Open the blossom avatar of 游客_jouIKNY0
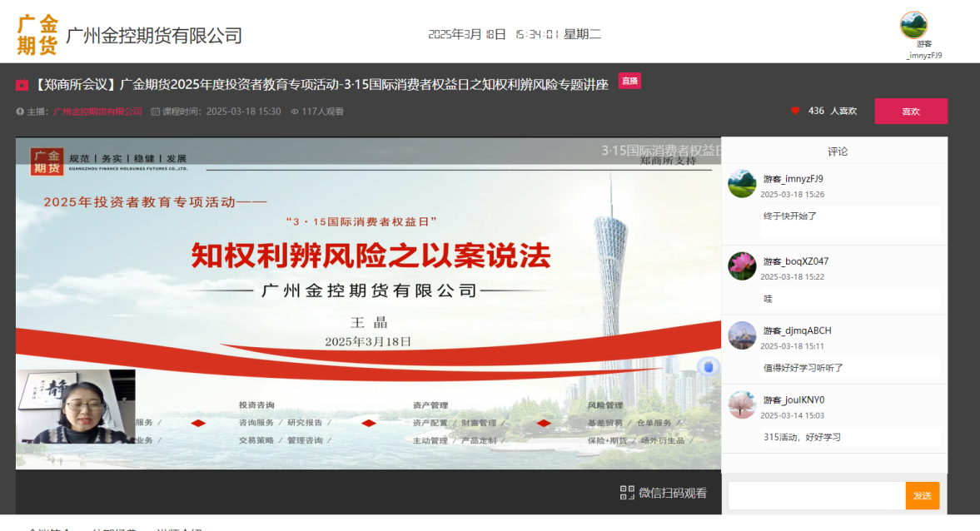 pos(742,404)
